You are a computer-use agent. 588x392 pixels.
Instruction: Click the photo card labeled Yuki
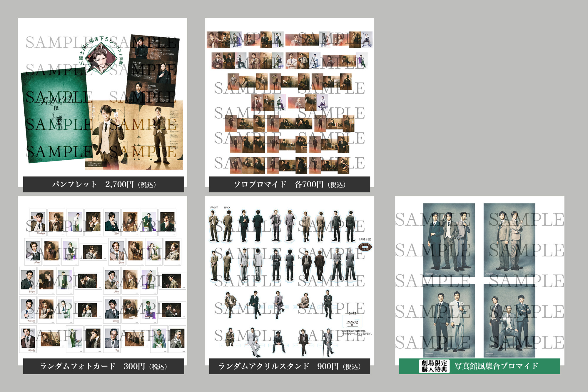coord(112,339)
